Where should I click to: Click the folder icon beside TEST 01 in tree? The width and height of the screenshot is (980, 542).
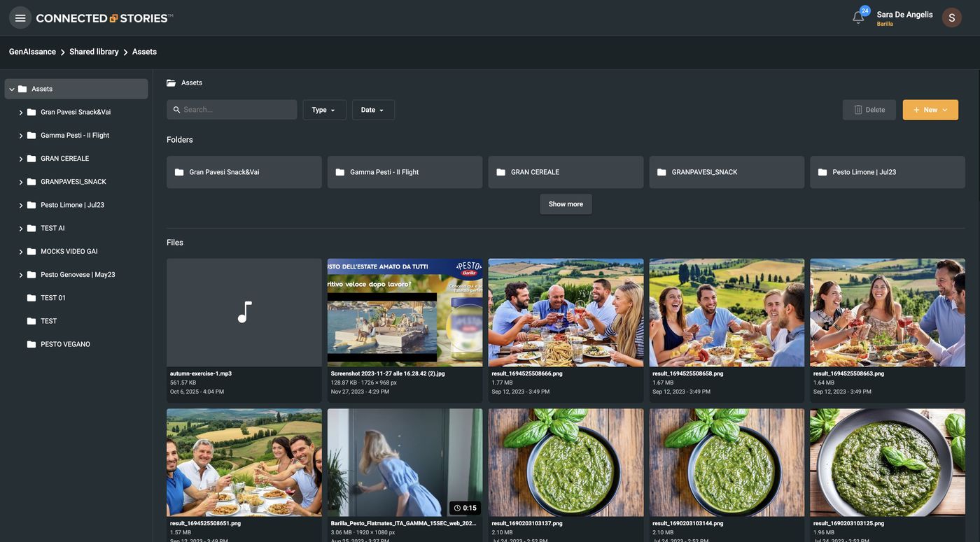pos(31,298)
